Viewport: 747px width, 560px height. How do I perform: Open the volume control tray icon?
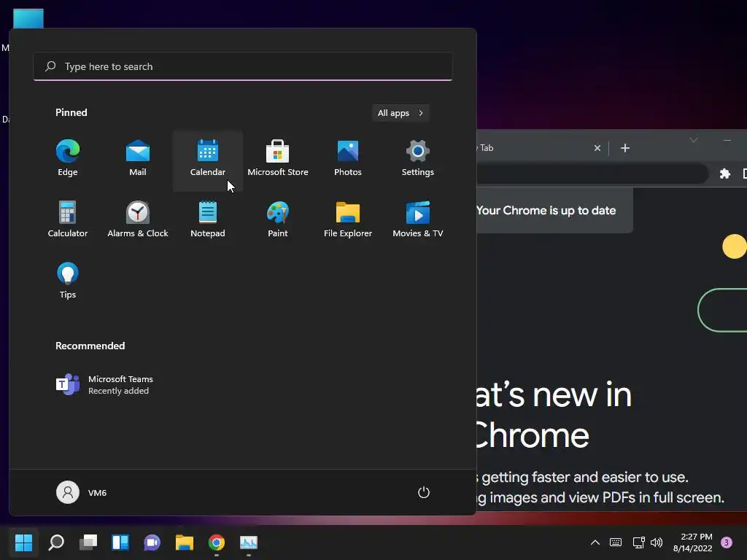657,542
